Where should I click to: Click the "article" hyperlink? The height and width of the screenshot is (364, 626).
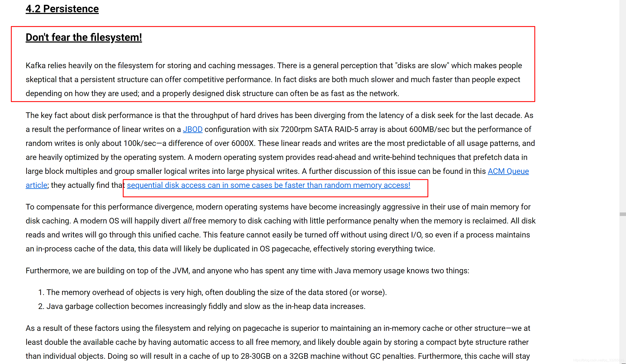(x=36, y=185)
